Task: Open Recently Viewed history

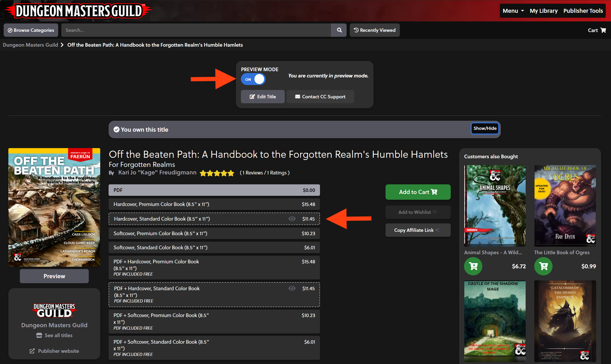Action: (x=375, y=30)
